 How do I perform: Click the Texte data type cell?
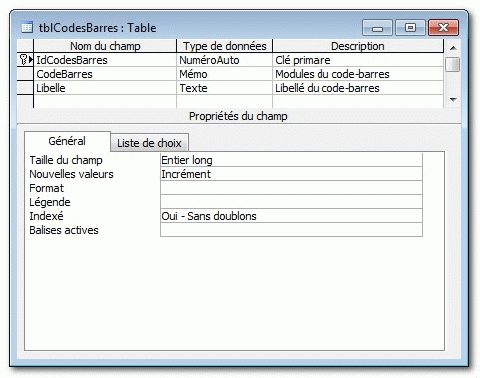[224, 88]
